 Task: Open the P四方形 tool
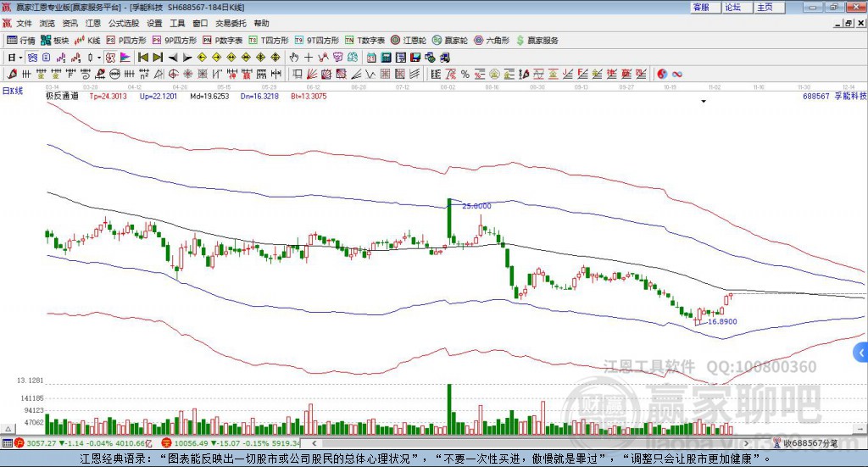tap(126, 41)
